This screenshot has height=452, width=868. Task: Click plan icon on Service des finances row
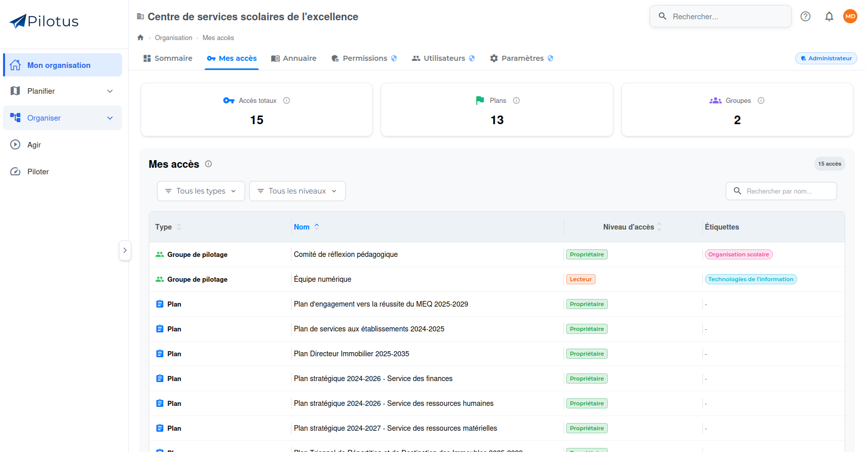(x=160, y=379)
